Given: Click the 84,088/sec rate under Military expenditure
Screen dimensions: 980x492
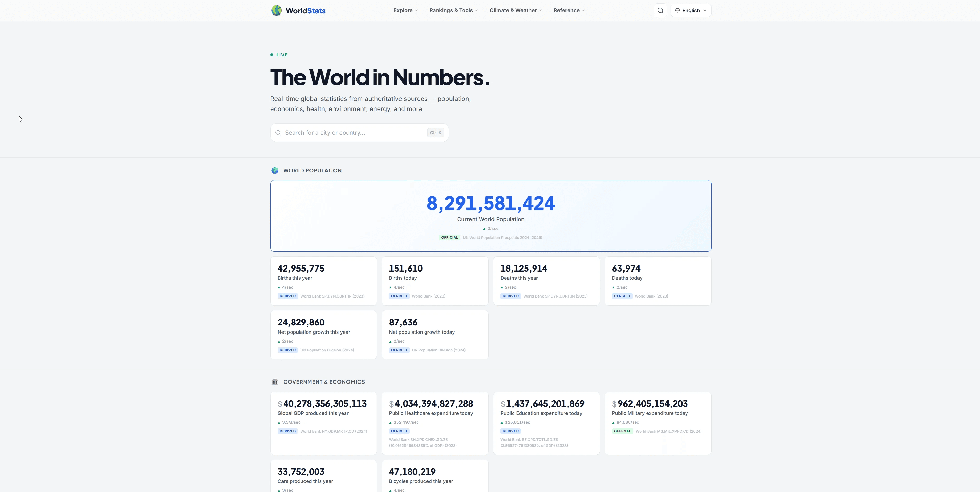Looking at the screenshot, I should (x=628, y=422).
